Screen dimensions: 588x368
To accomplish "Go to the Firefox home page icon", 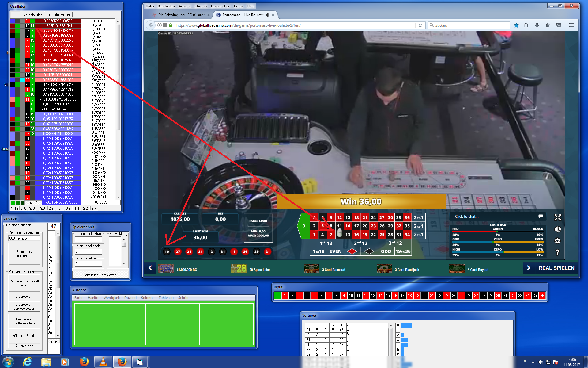I will (548, 25).
